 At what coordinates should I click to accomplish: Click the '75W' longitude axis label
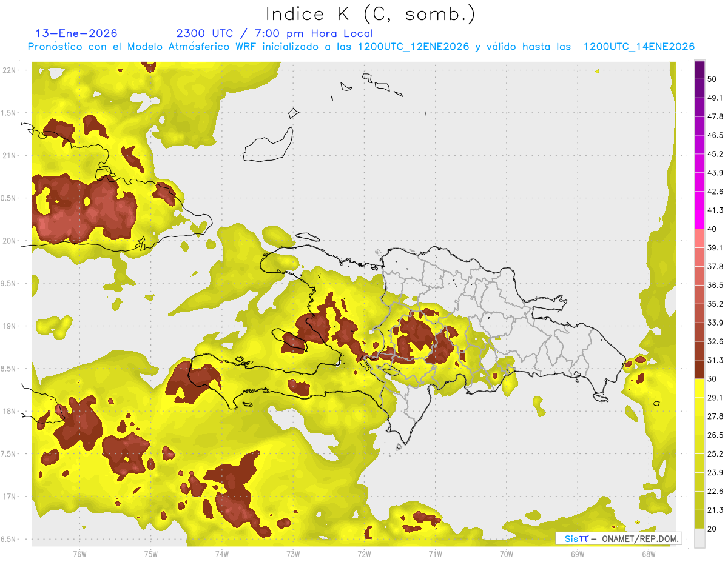[151, 554]
